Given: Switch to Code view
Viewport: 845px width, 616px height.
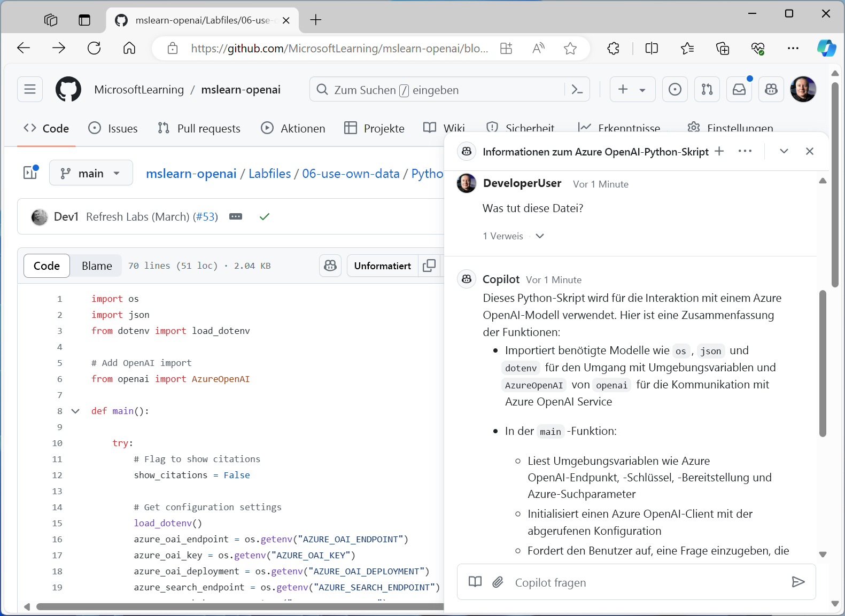Looking at the screenshot, I should 46,266.
